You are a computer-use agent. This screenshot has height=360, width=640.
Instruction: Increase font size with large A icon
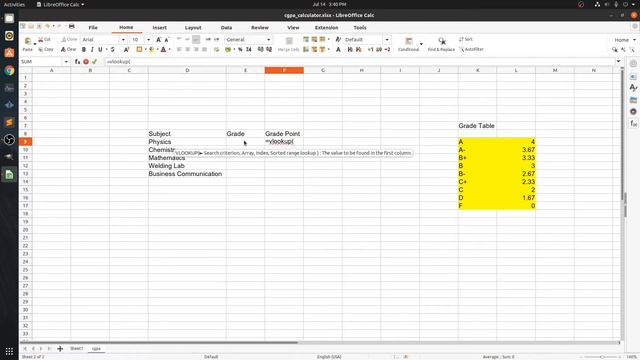(159, 40)
